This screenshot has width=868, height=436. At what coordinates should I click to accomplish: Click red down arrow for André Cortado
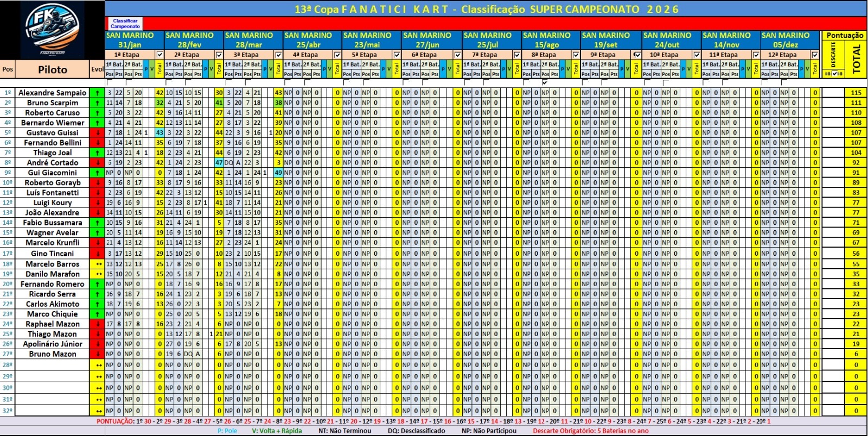(x=98, y=163)
